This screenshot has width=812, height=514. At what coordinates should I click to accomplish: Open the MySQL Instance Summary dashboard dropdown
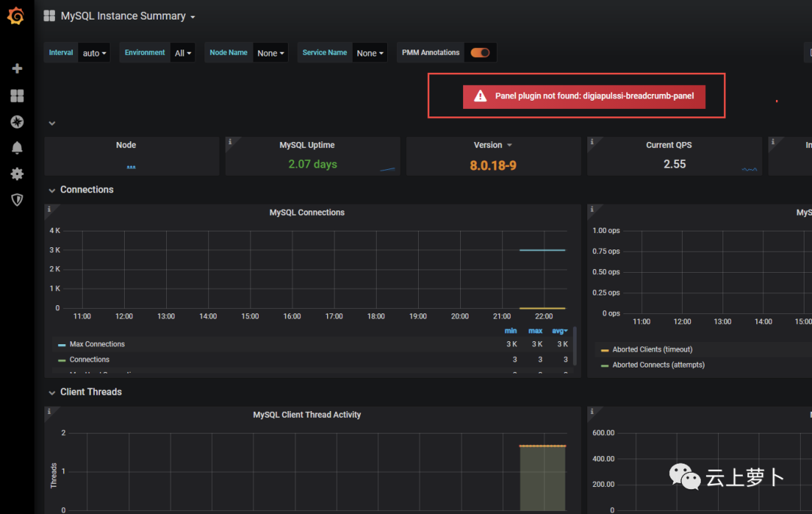(x=128, y=16)
